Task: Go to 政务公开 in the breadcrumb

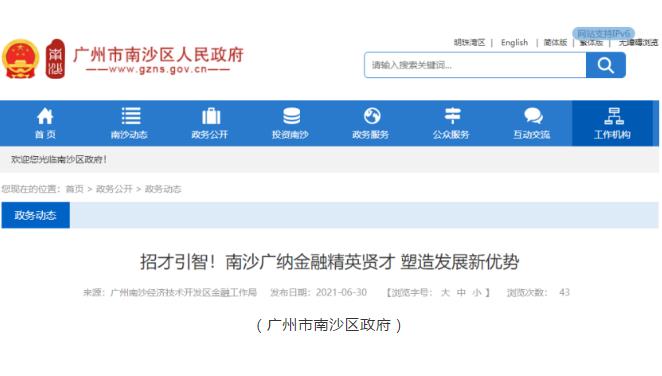Action: pos(114,189)
